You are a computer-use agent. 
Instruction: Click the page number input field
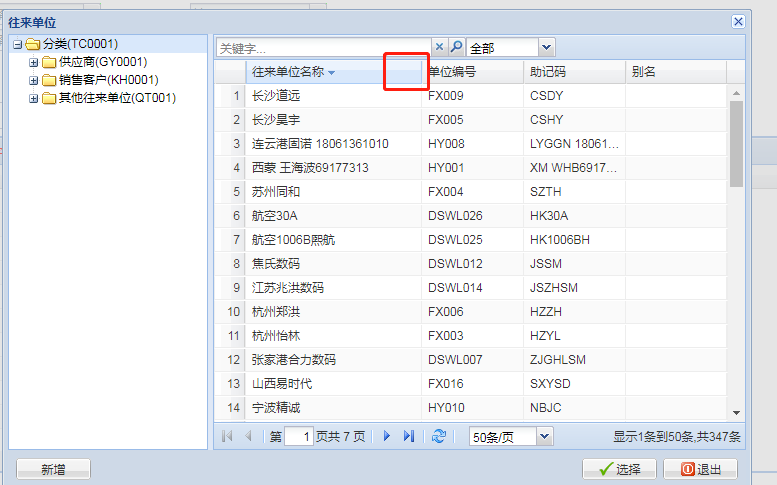(299, 436)
